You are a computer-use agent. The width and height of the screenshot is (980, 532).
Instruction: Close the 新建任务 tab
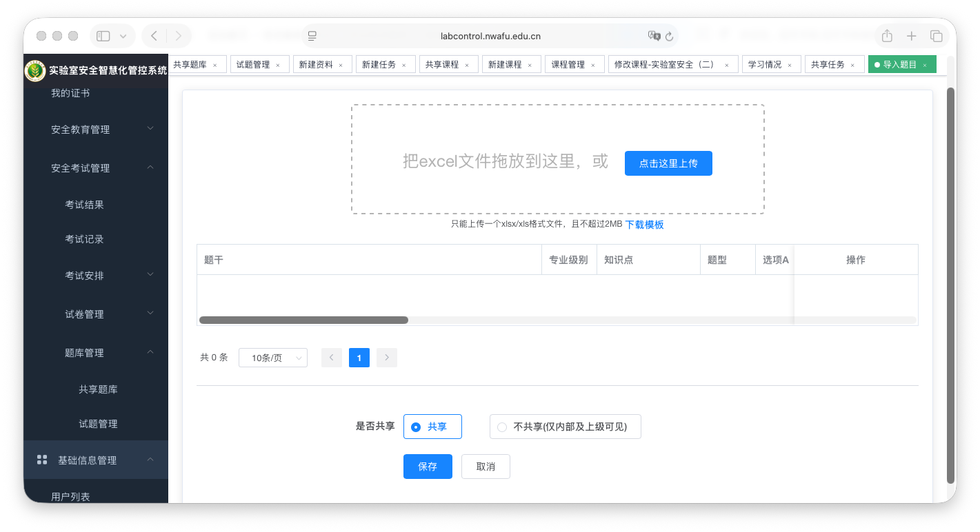click(x=404, y=65)
